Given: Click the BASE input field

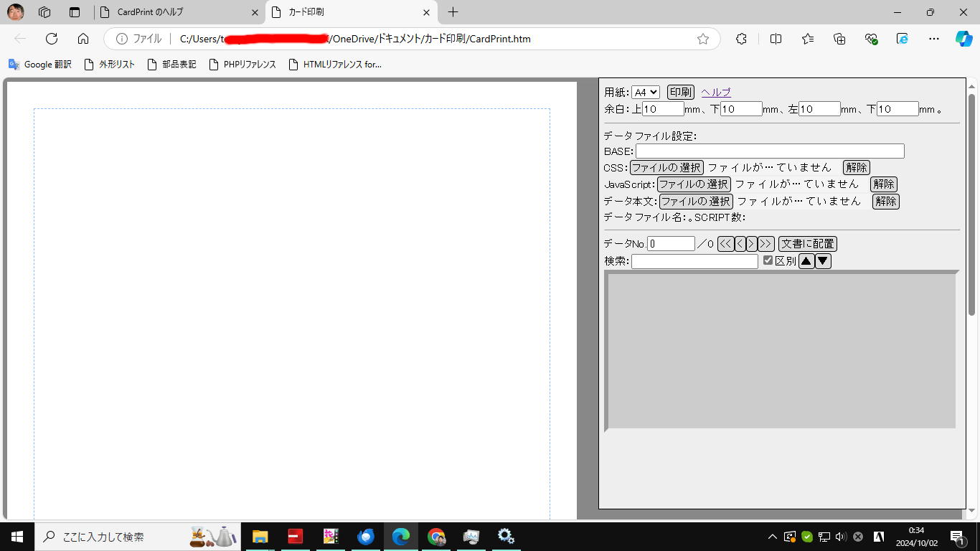Looking at the screenshot, I should [x=769, y=151].
